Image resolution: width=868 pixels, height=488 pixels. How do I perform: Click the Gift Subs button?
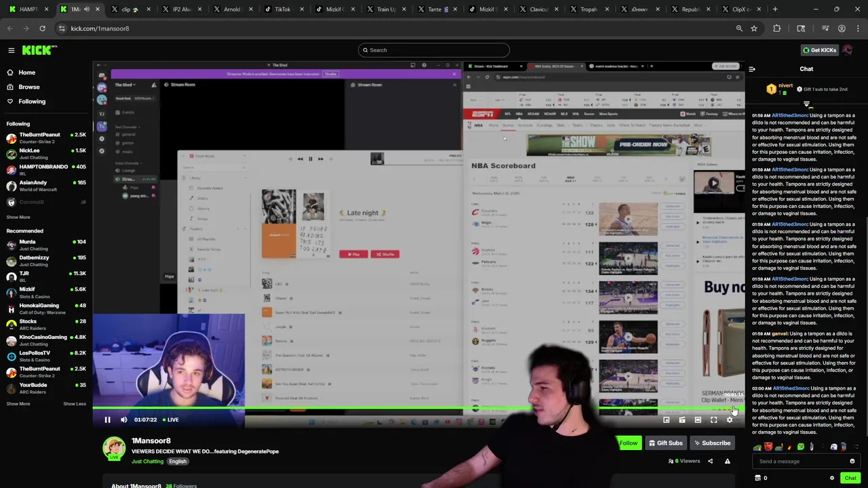pyautogui.click(x=665, y=443)
